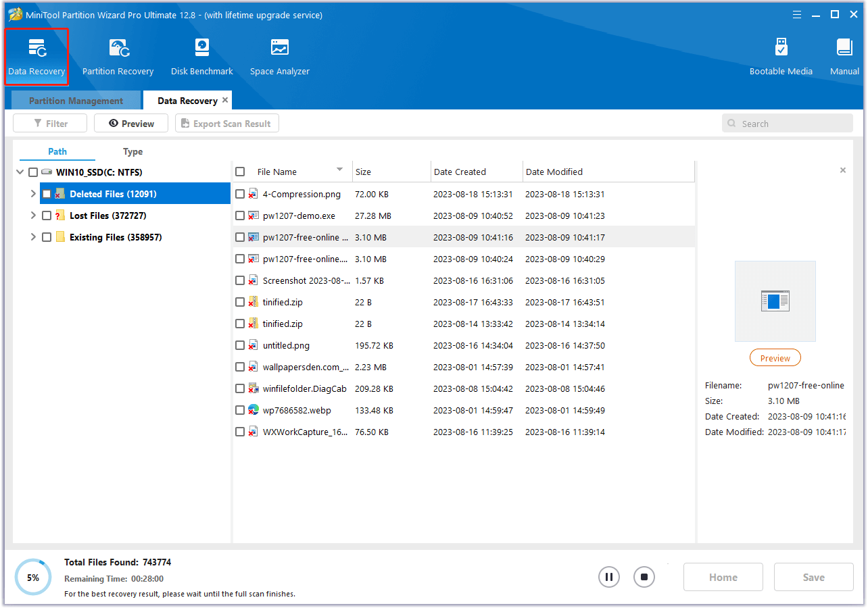Click the preview thumbnail image
Image resolution: width=868 pixels, height=608 pixels.
(x=775, y=301)
